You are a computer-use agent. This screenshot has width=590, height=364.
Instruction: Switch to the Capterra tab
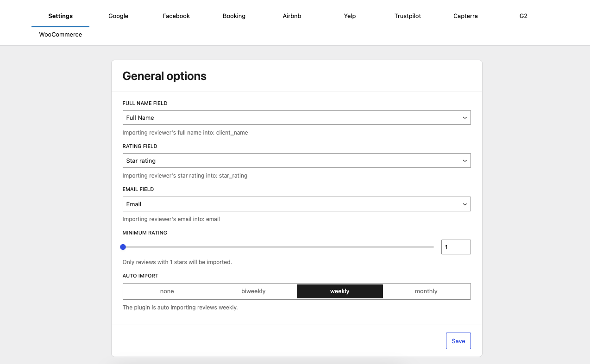(465, 16)
